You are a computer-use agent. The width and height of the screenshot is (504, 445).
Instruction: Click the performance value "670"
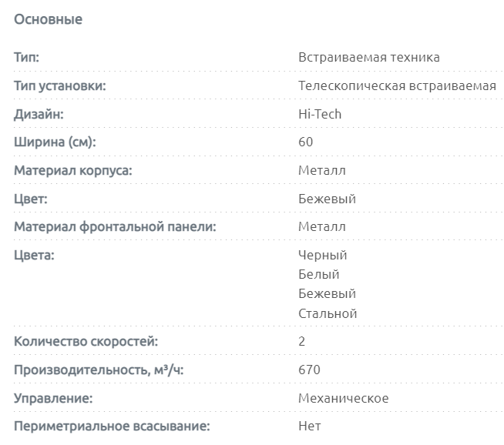309,370
